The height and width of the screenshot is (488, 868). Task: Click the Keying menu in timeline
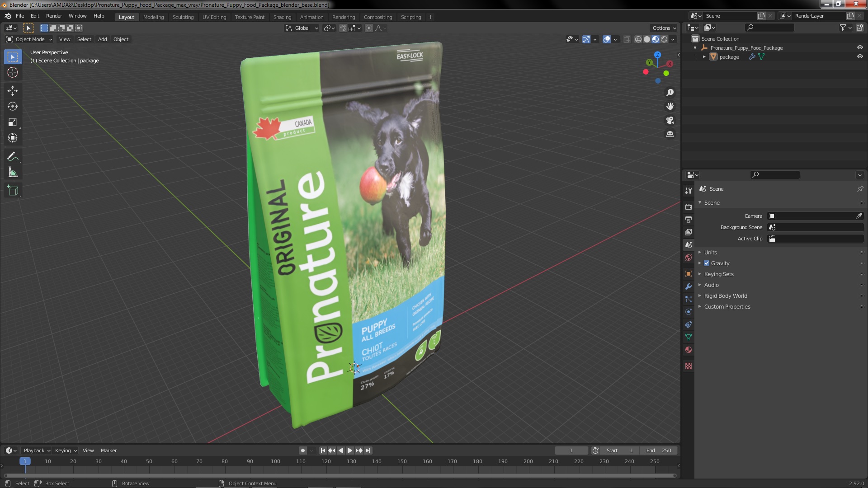coord(66,450)
